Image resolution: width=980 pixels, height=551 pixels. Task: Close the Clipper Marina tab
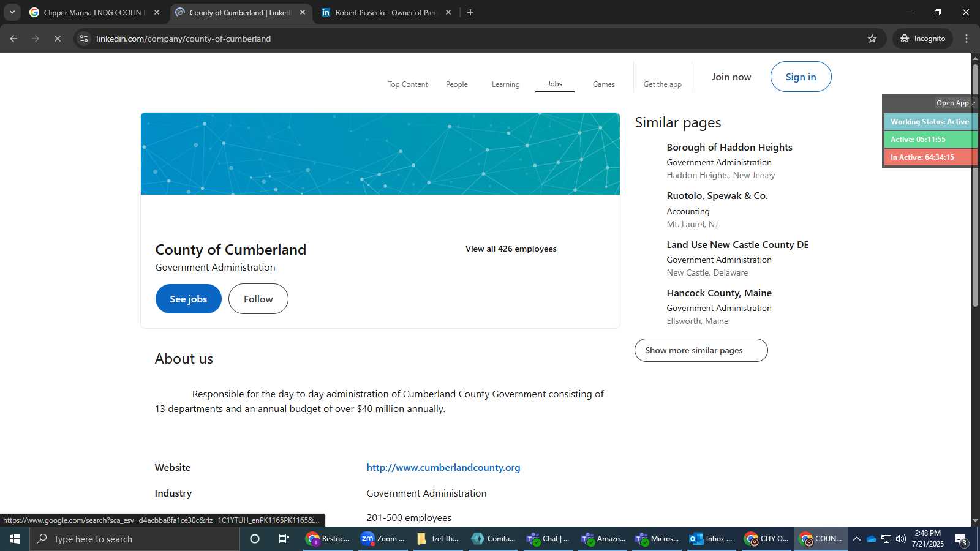point(157,12)
